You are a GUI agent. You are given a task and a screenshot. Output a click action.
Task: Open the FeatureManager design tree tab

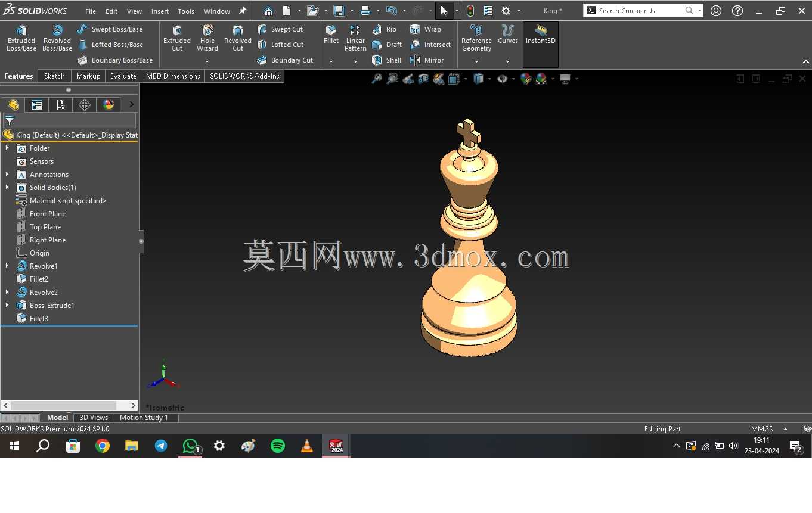[13, 105]
